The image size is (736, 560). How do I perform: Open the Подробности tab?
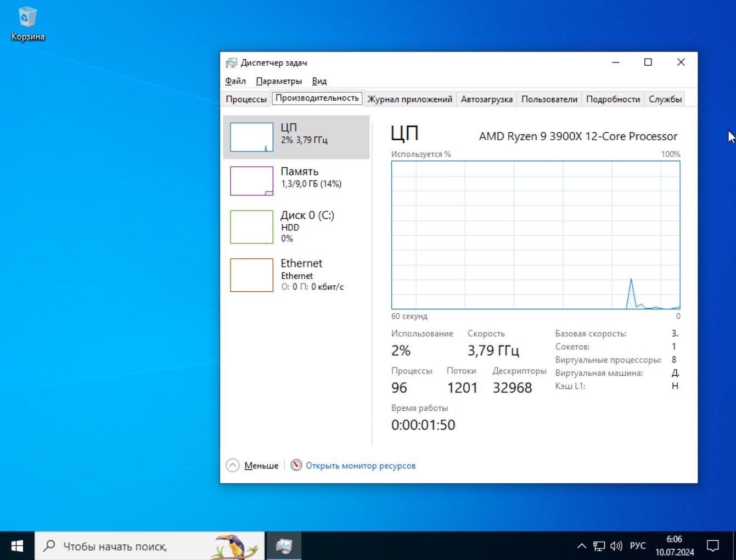point(613,99)
